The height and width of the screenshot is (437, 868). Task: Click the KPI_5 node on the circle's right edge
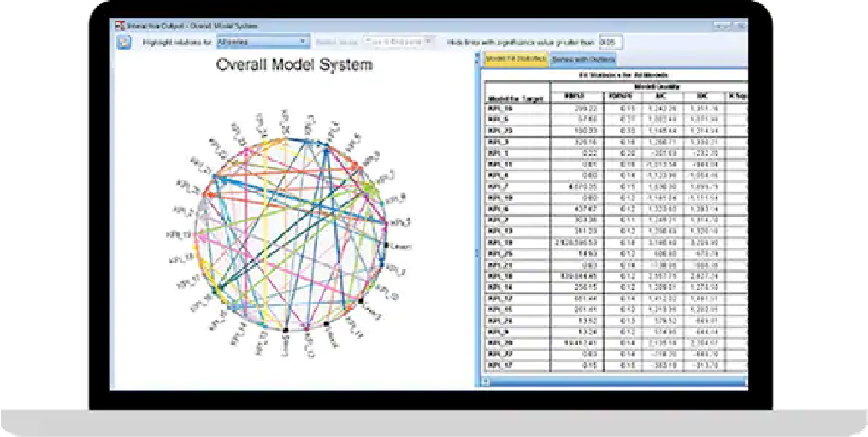(385, 221)
